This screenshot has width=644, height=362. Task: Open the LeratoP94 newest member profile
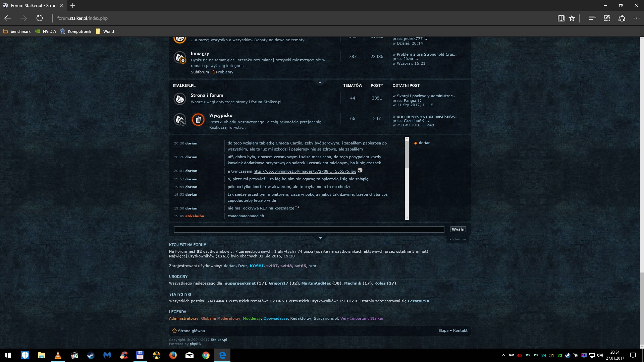click(x=418, y=301)
